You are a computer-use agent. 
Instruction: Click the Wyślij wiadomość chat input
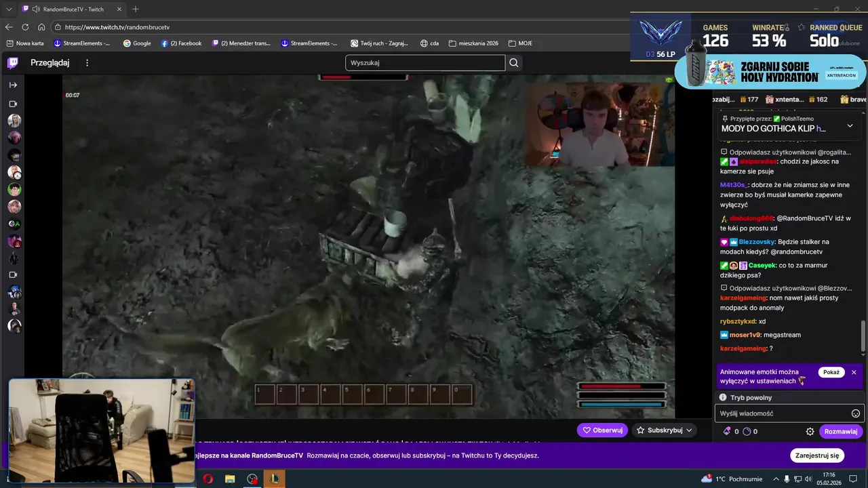tap(783, 413)
